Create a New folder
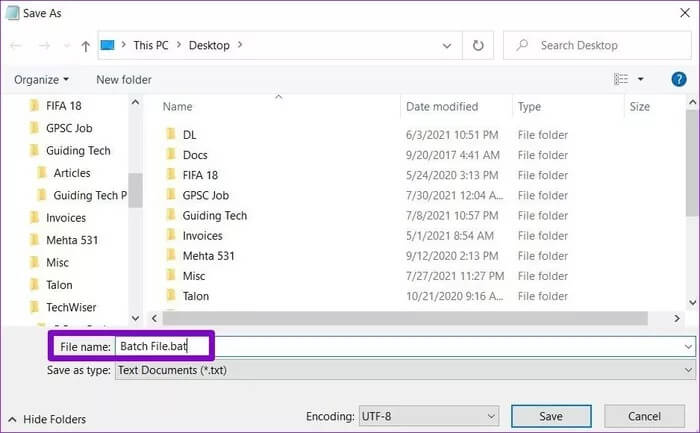700x433 pixels. [x=124, y=79]
